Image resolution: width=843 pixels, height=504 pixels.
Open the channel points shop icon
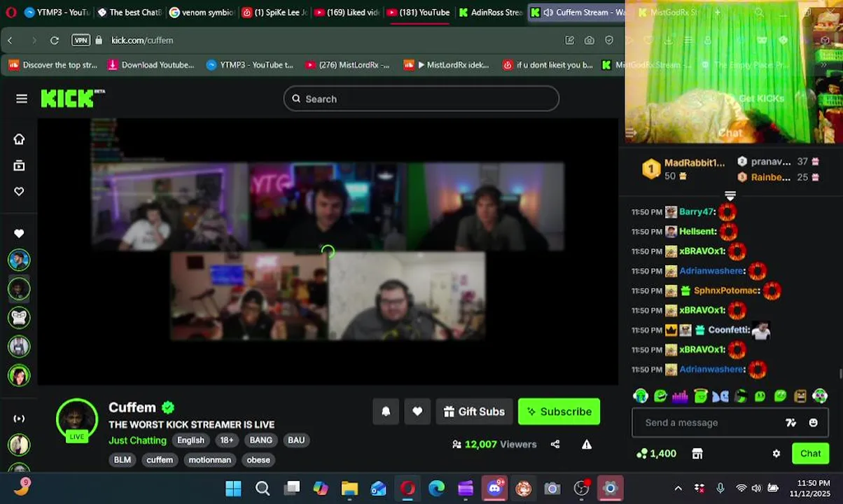(697, 454)
